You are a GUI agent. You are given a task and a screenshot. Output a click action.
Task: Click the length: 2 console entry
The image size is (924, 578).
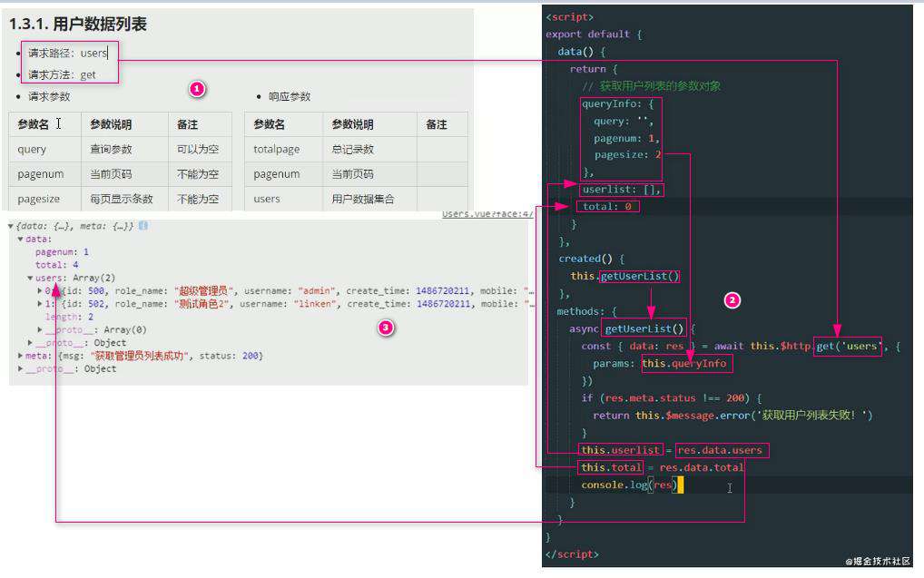click(69, 317)
